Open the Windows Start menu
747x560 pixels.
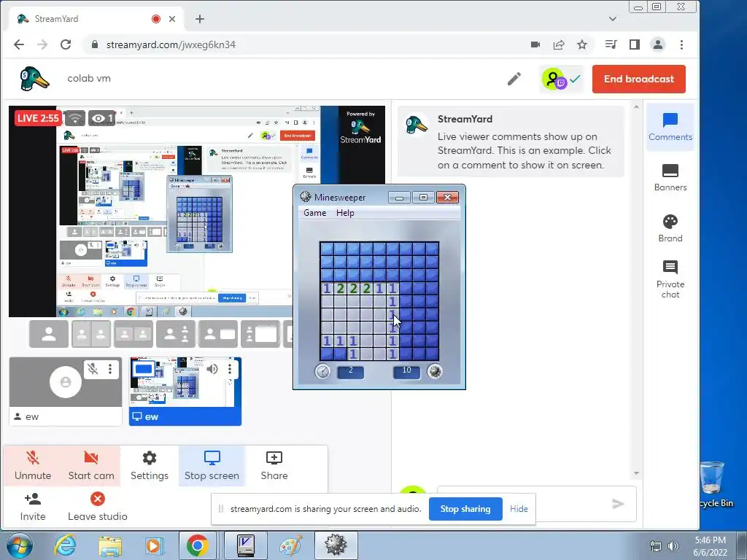pyautogui.click(x=20, y=545)
